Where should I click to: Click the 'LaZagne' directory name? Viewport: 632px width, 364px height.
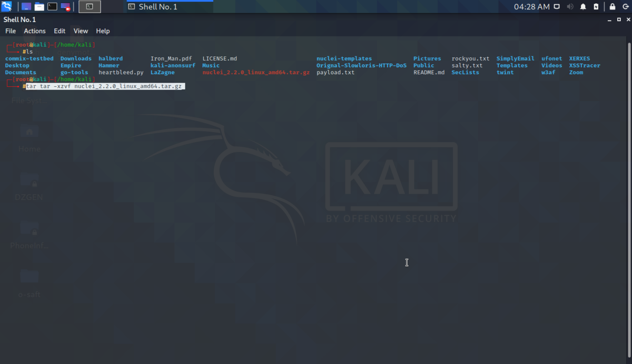pyautogui.click(x=163, y=72)
